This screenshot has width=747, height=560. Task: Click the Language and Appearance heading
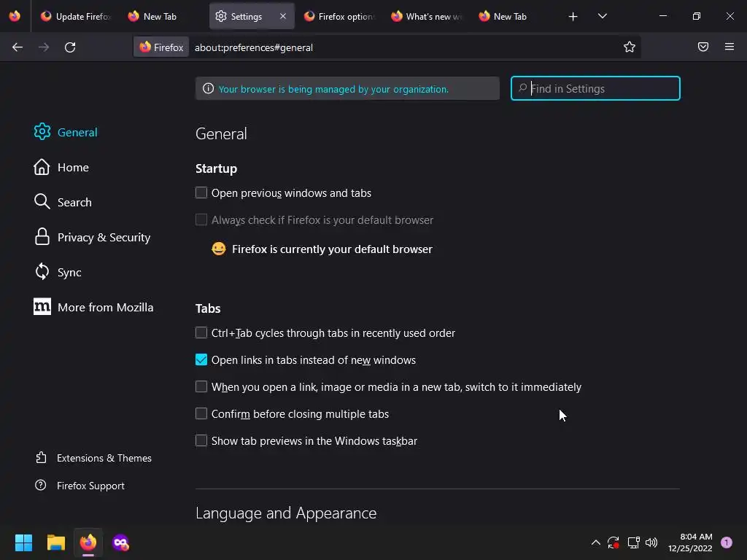pos(286,513)
